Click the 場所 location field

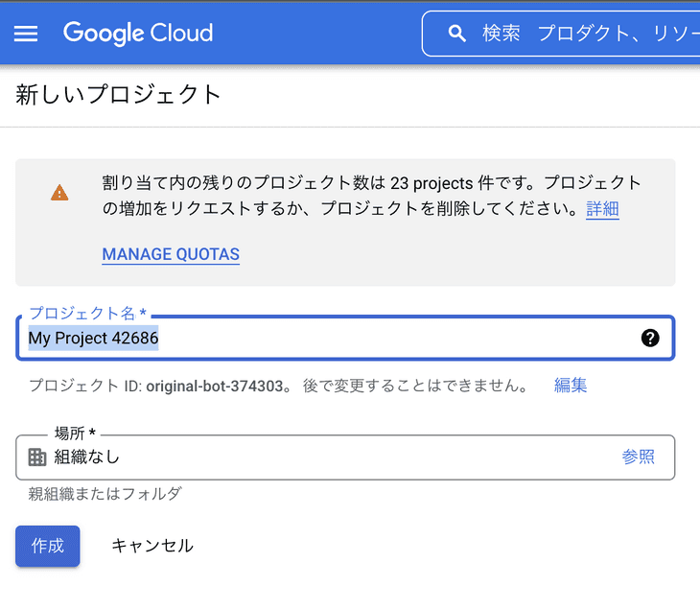345,457
